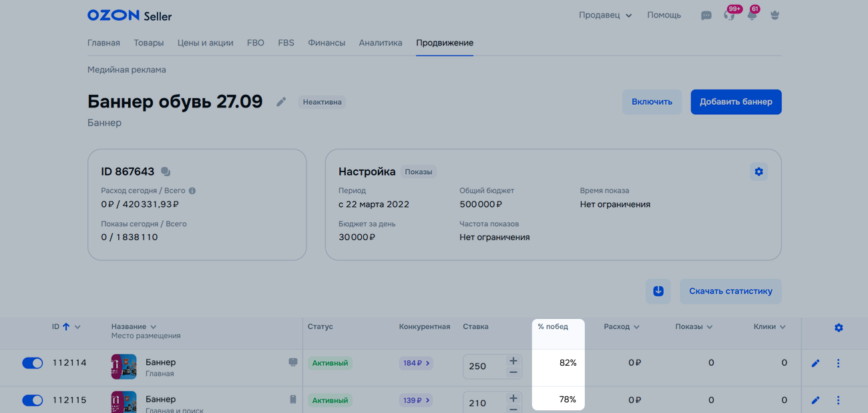Toggle off banner 112114
Viewport: 868px width, 413px height.
pos(32,363)
